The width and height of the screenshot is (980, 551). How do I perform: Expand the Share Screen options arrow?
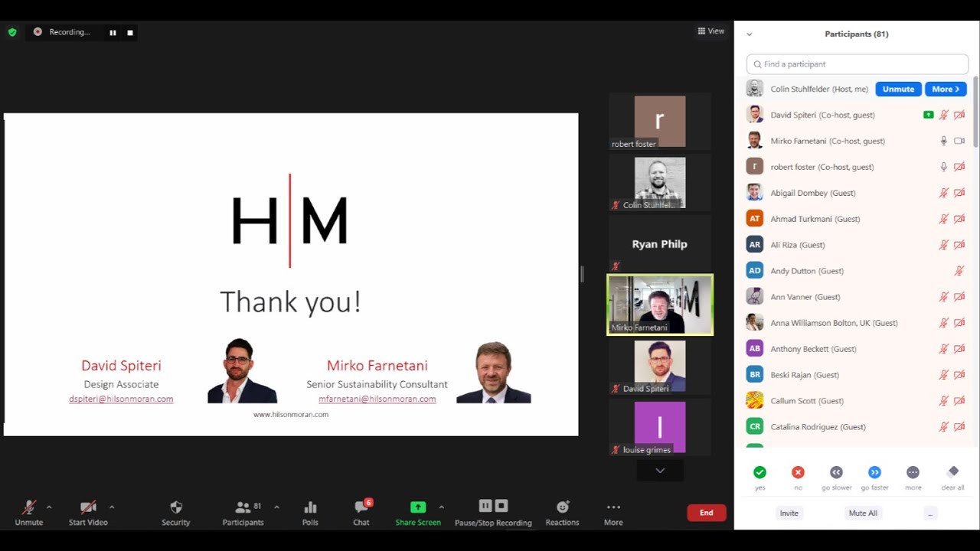pyautogui.click(x=441, y=507)
